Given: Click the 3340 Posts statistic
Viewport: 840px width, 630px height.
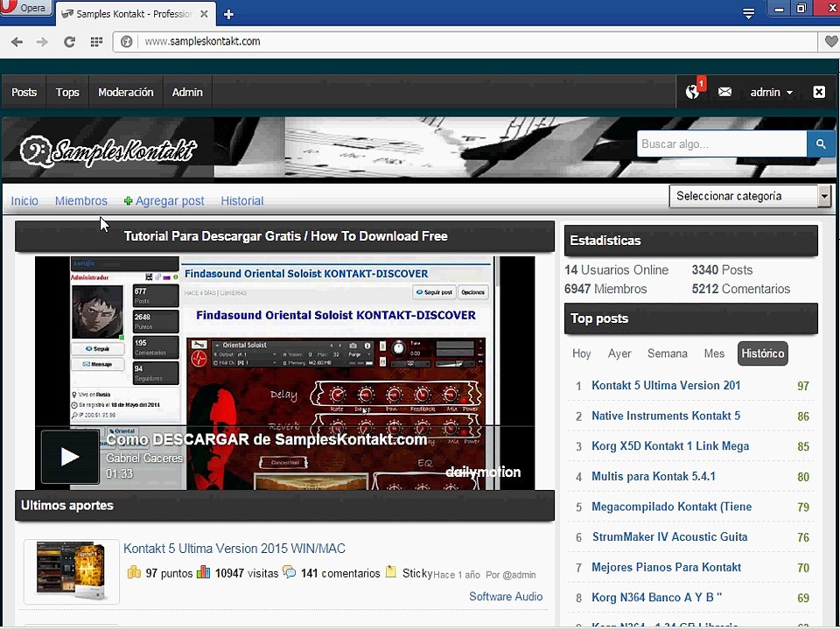Looking at the screenshot, I should pos(722,270).
